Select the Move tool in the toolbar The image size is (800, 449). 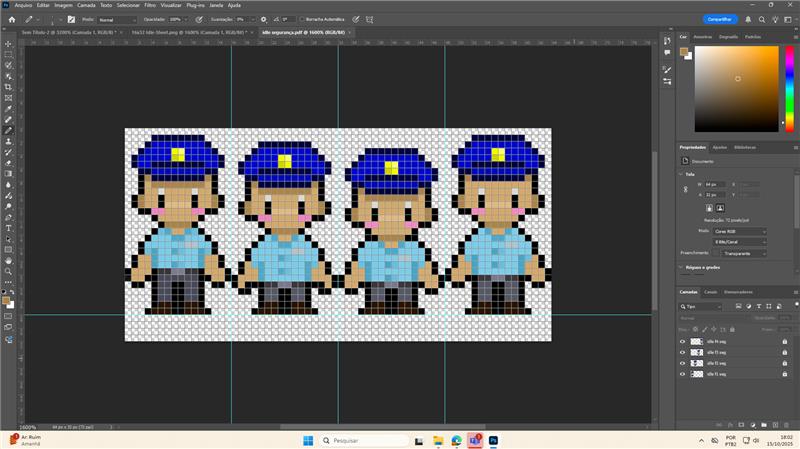click(9, 43)
